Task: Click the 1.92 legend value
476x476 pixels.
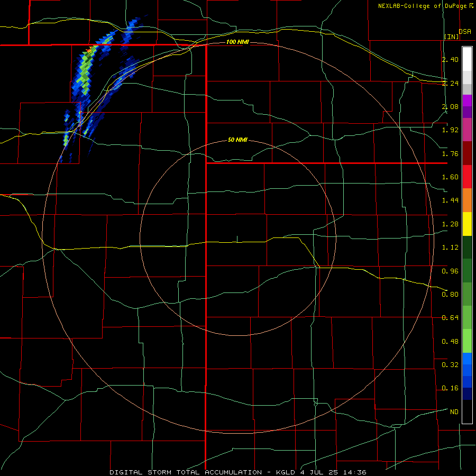Action: (450, 130)
